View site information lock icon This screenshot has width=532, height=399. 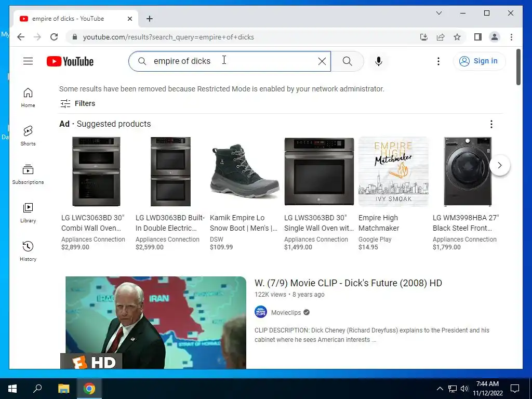[x=75, y=37]
